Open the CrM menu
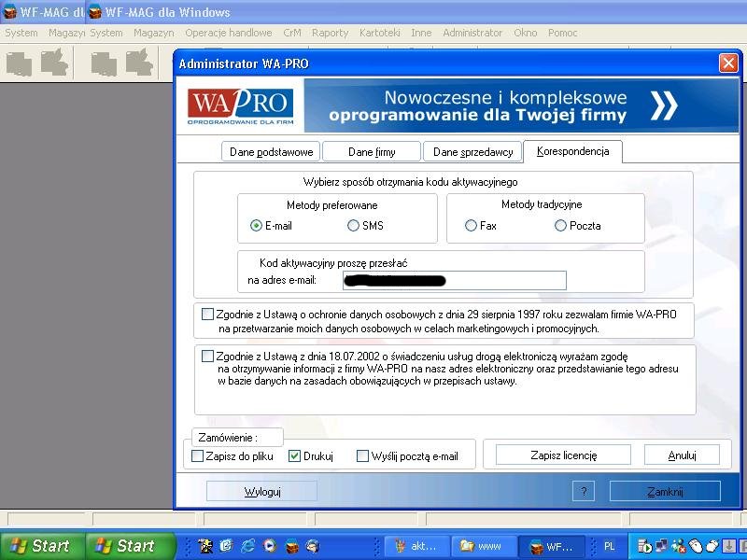The height and width of the screenshot is (560, 747). click(292, 33)
